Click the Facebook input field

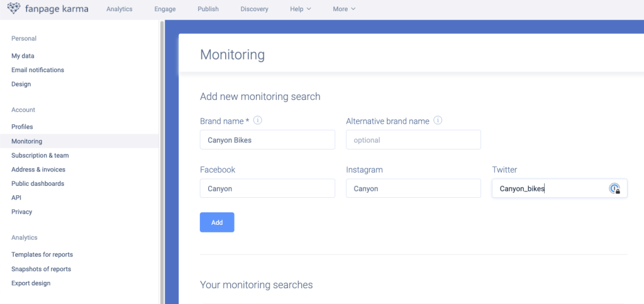point(267,188)
